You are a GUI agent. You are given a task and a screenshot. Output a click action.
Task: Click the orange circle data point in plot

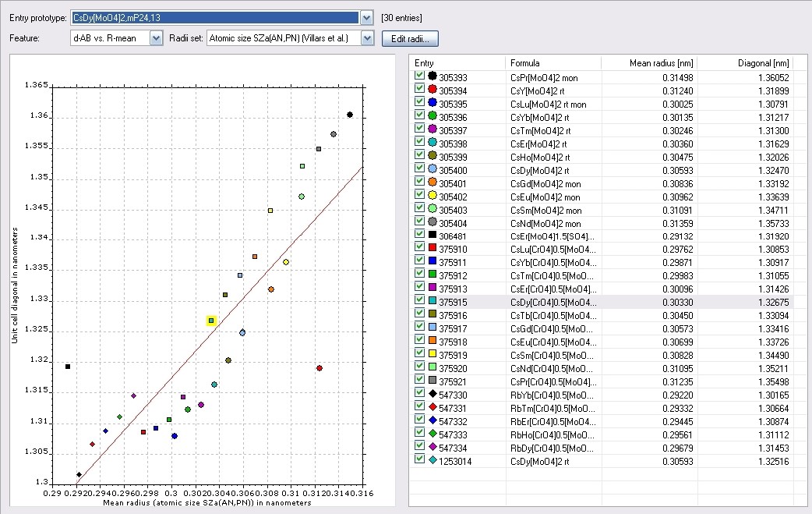(271, 289)
